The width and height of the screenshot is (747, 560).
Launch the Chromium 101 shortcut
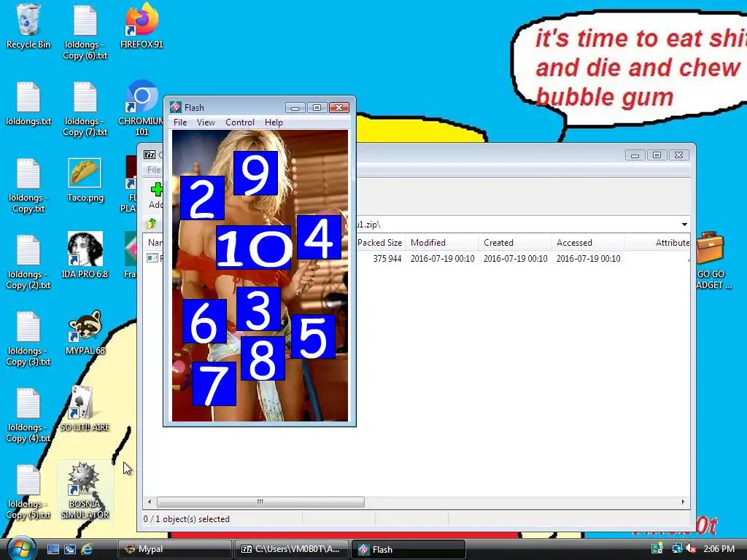pos(142,109)
